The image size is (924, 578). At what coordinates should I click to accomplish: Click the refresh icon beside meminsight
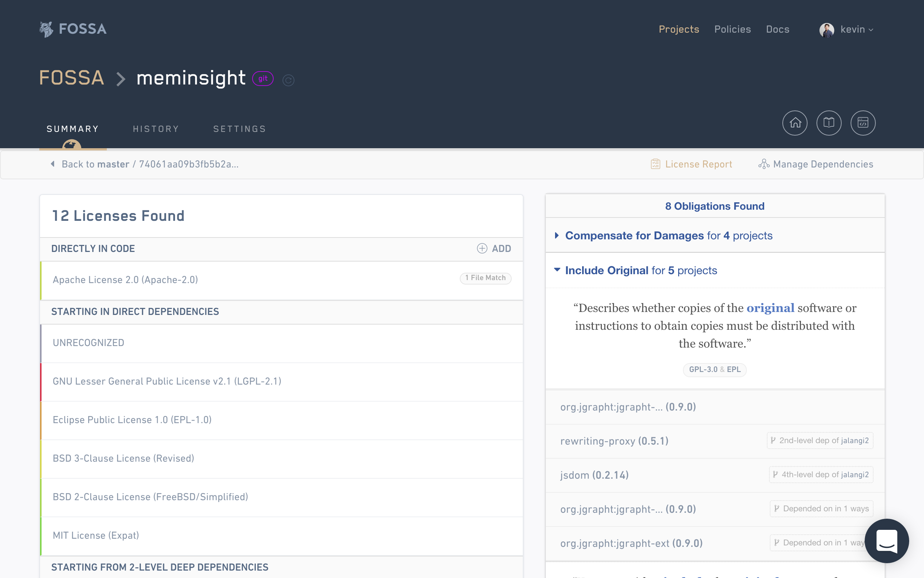pos(288,80)
